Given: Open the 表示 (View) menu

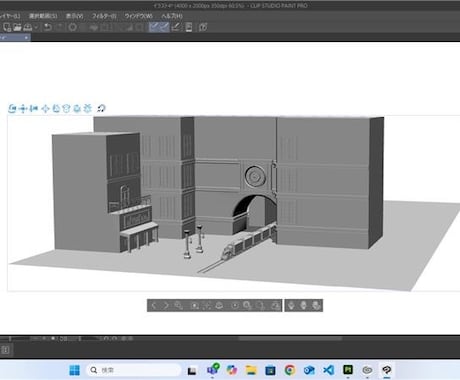Looking at the screenshot, I should [74, 16].
